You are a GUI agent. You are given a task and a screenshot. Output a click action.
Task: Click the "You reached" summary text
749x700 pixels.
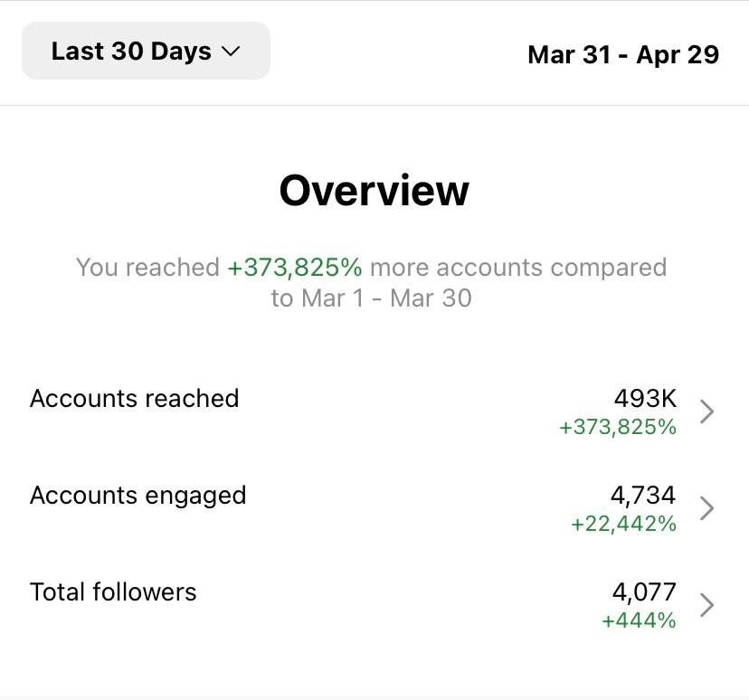click(x=147, y=268)
